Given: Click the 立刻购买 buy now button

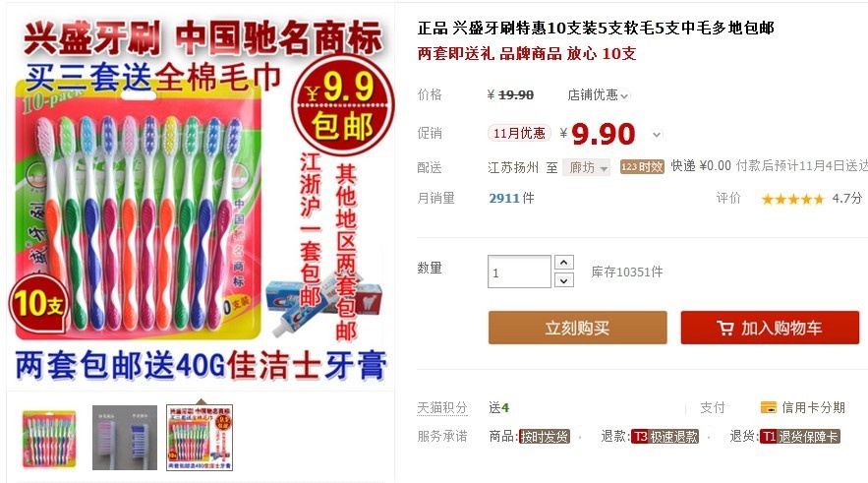Looking at the screenshot, I should pos(577,328).
